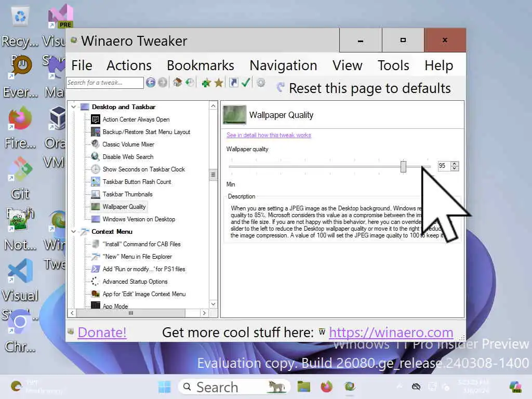Click the Donate! link

pyautogui.click(x=102, y=332)
